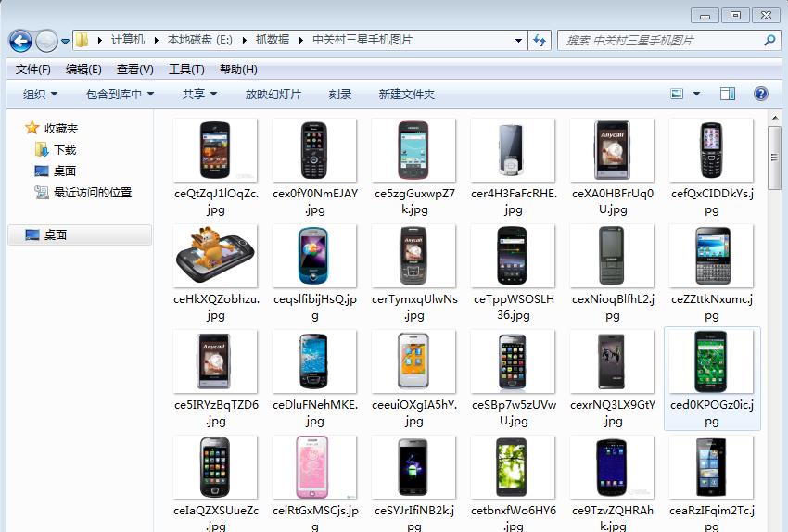This screenshot has width=788, height=532.
Task: Open the 帮助(H) menu
Action: [x=238, y=70]
